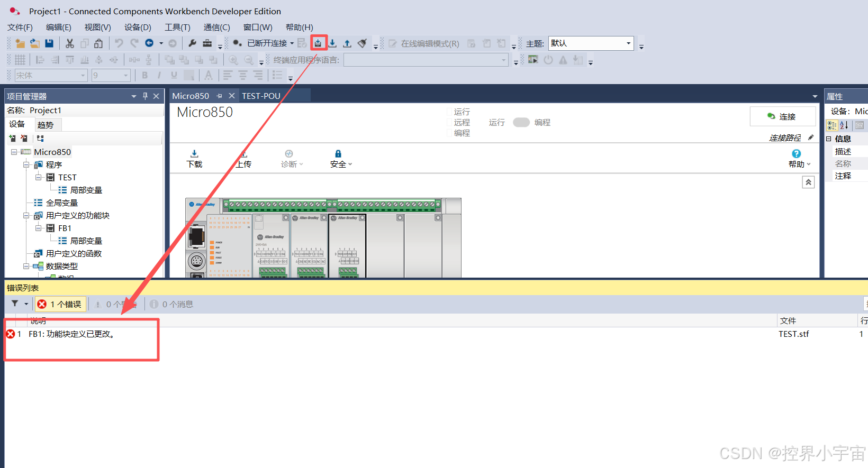
Task: Collapse the 数据类型 tree node
Action: (26, 266)
